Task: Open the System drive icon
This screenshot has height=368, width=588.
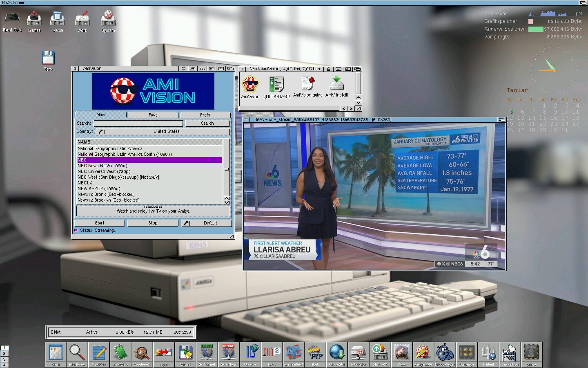Action: (108, 21)
